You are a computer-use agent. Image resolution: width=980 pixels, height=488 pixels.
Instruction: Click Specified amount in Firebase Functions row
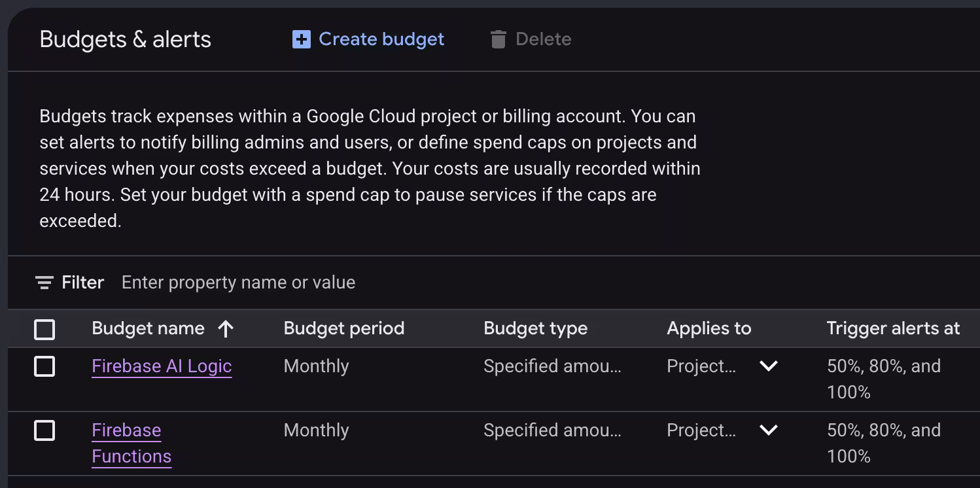552,430
